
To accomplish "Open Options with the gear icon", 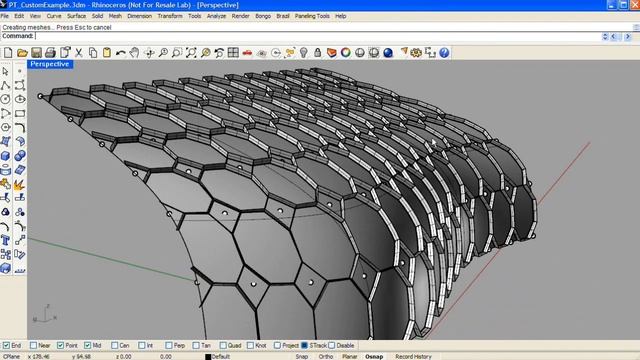I will [416, 53].
